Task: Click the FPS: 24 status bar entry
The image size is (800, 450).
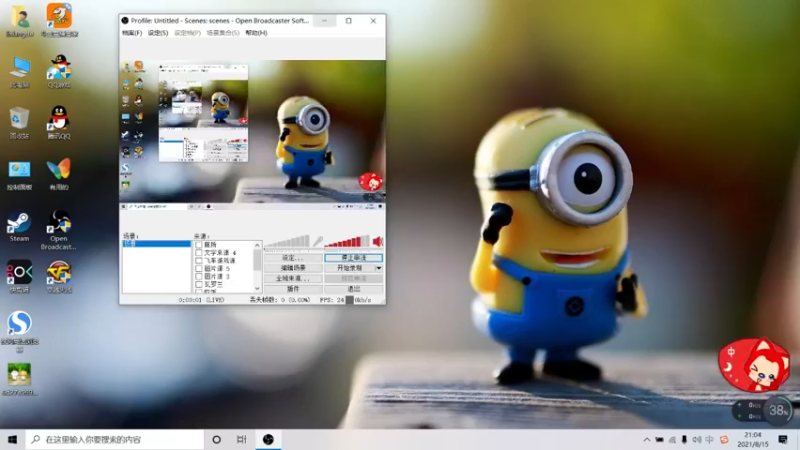Action: (x=332, y=300)
